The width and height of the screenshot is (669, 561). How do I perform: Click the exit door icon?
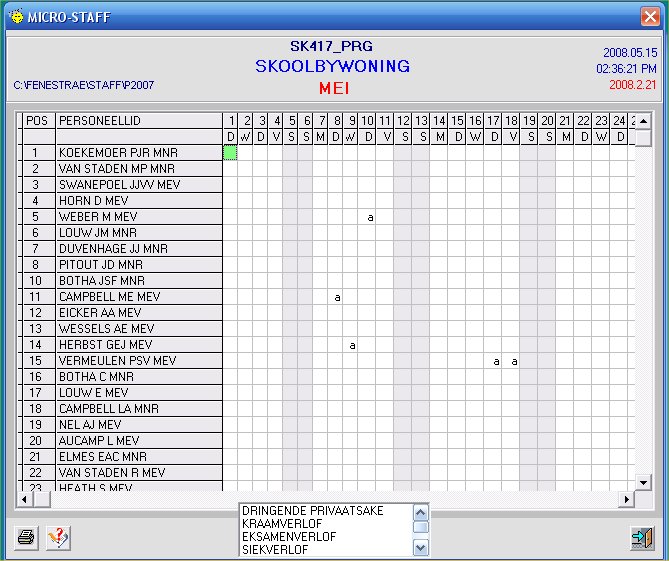tap(641, 538)
